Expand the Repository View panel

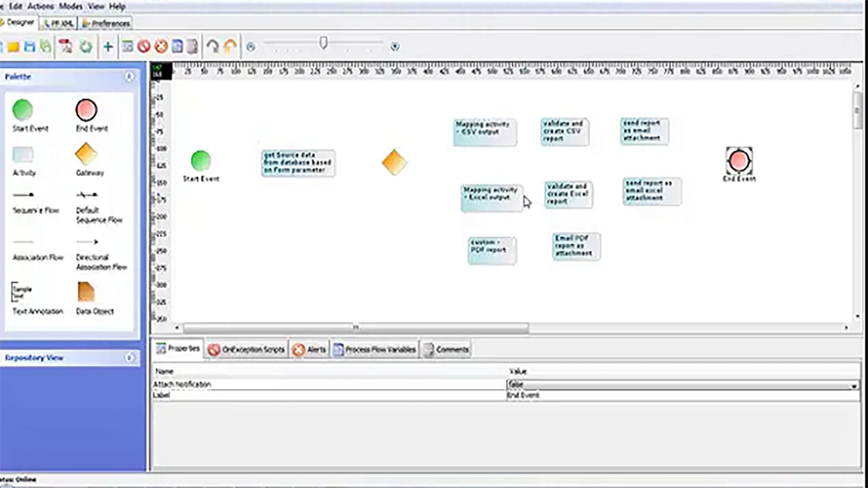point(129,358)
